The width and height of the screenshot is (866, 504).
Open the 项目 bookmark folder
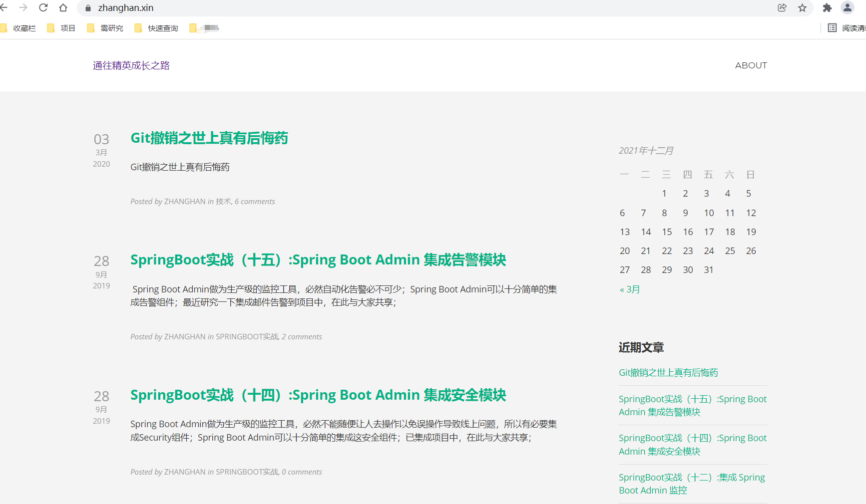tap(61, 28)
